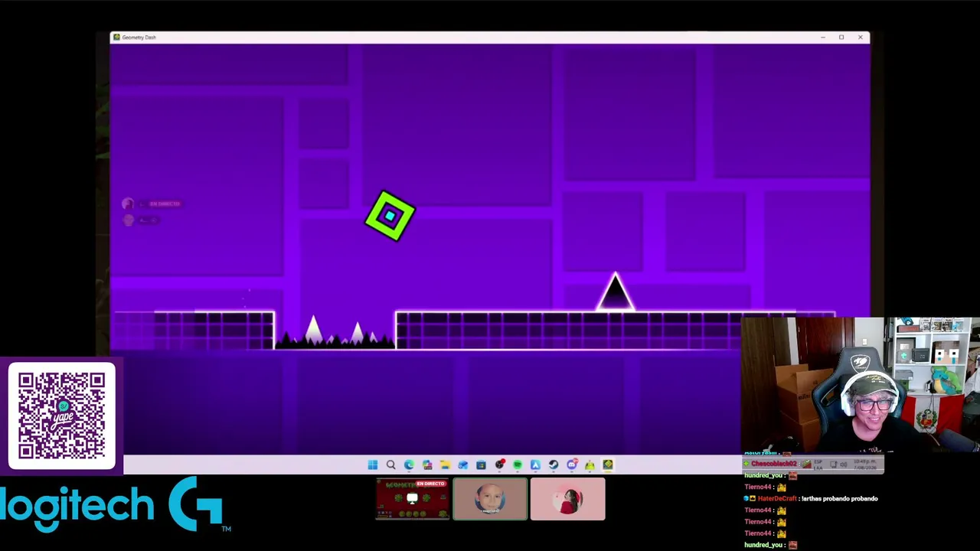980x551 pixels.
Task: Open the green robot taskbar app
Action: point(590,465)
